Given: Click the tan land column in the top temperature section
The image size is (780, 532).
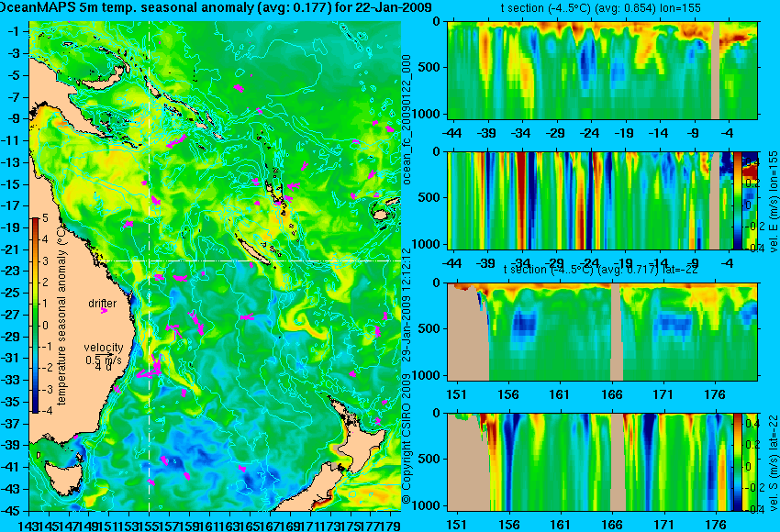Looking at the screenshot, I should pos(716,70).
